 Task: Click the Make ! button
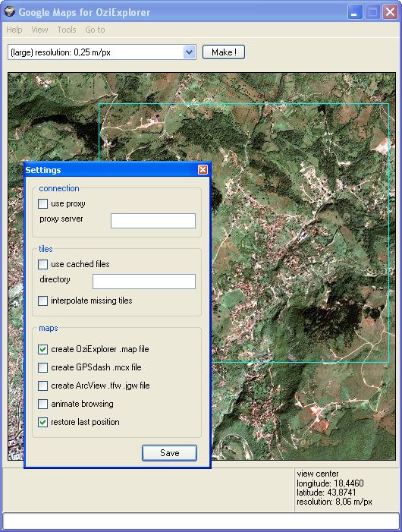point(224,52)
